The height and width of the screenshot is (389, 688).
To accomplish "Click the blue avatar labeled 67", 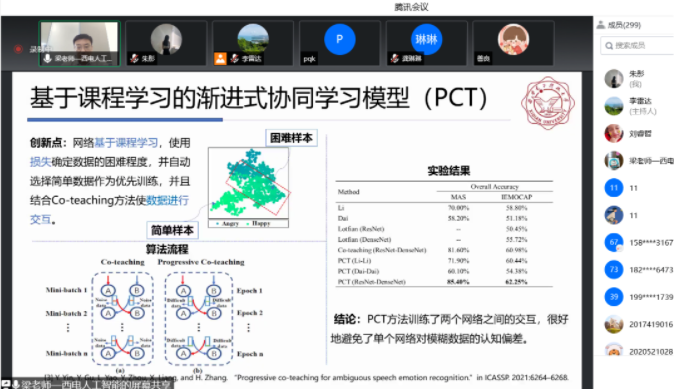I will coord(614,242).
